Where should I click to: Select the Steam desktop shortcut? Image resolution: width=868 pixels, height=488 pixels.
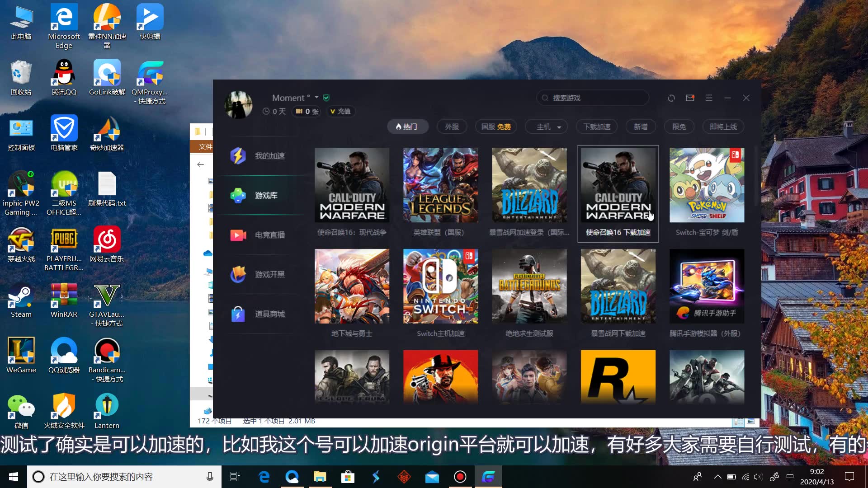[21, 300]
